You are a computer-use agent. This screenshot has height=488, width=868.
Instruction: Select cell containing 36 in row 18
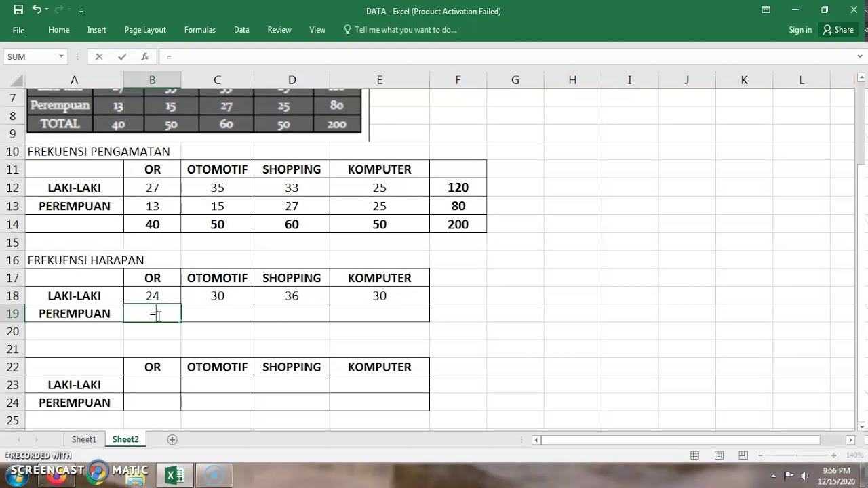tap(292, 296)
